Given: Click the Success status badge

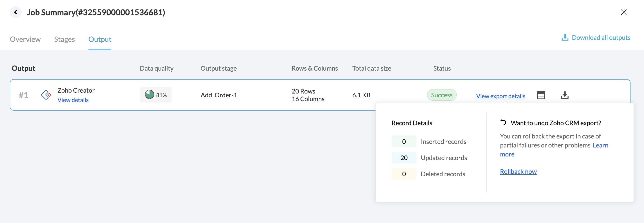Looking at the screenshot, I should click(x=441, y=95).
